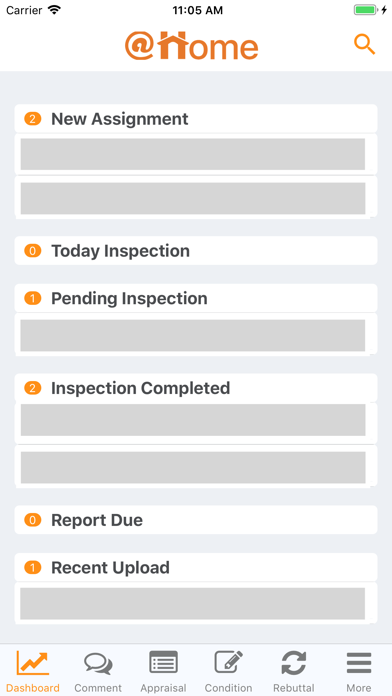Tap the Recent Upload header
Viewport: 392px width, 696px height.
(x=196, y=567)
